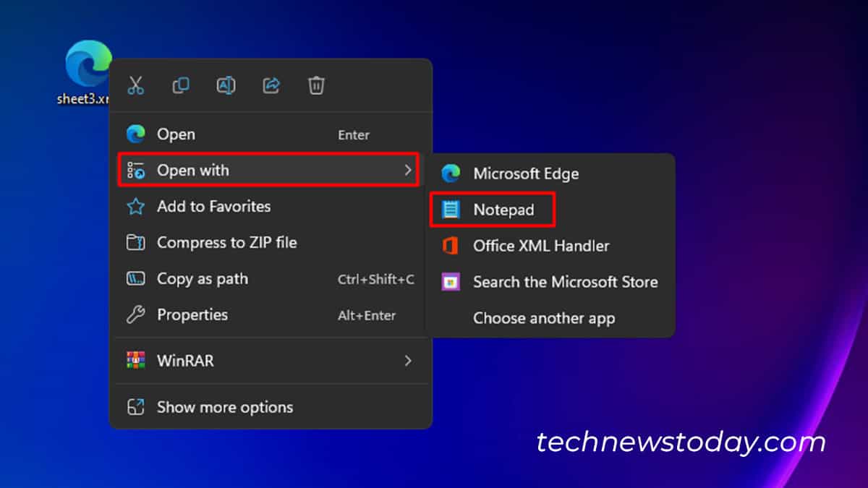Click the ZIP folder icon
The image size is (868, 488).
[x=135, y=243]
